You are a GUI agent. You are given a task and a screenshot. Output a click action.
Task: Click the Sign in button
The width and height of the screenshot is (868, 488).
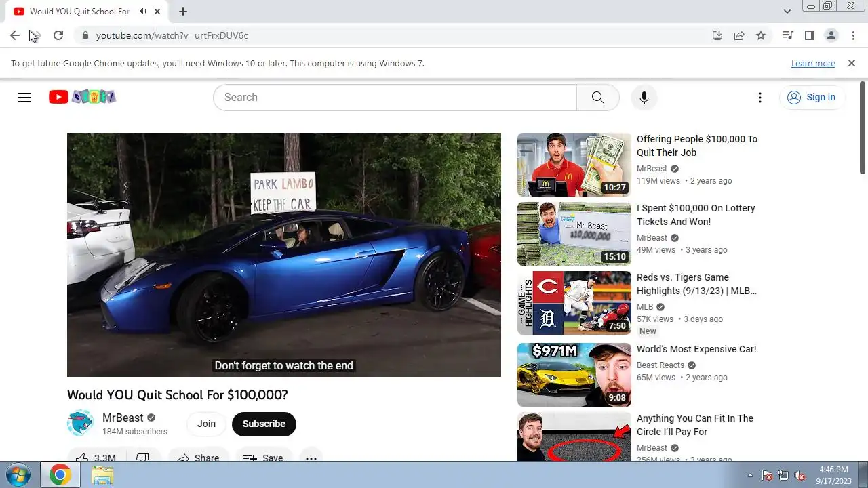pyautogui.click(x=812, y=98)
